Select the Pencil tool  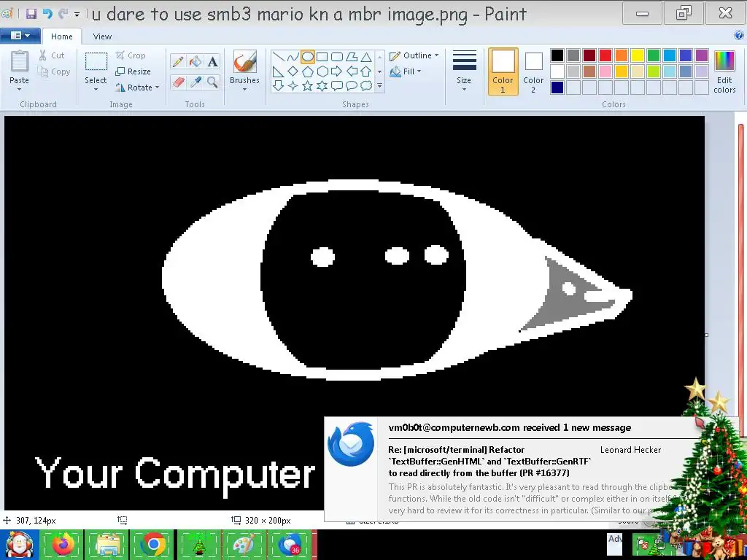click(x=178, y=61)
